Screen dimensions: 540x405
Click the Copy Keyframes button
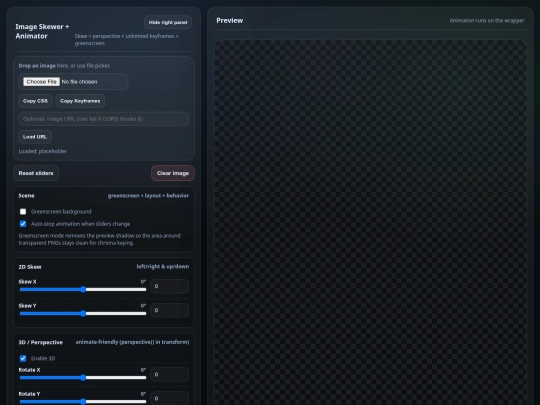[80, 101]
